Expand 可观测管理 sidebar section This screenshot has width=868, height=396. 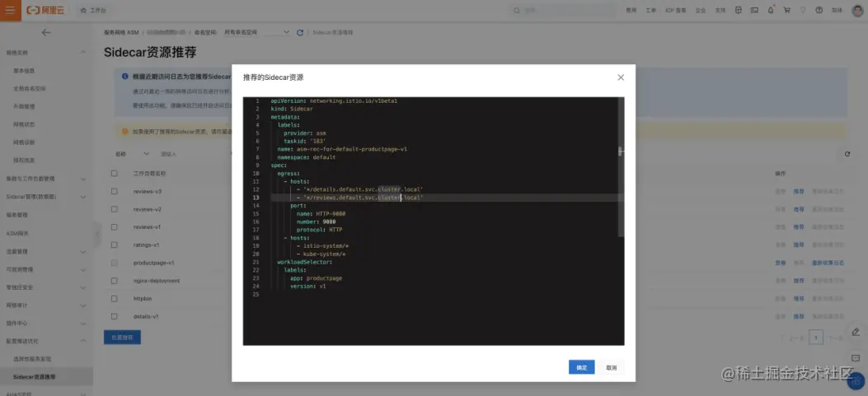coord(46,270)
